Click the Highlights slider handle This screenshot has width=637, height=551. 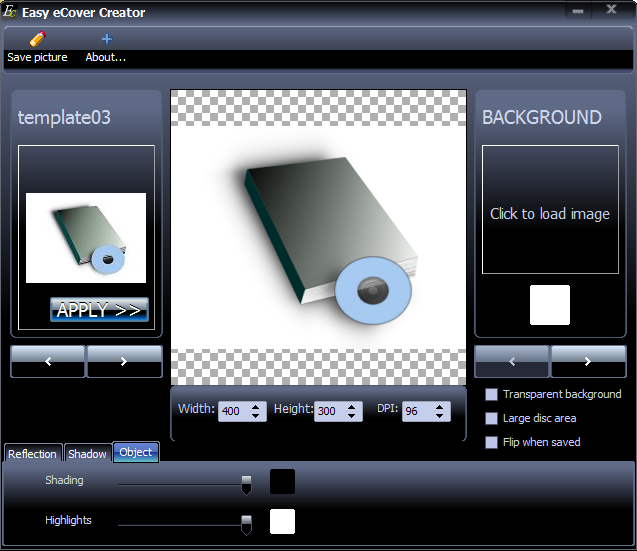246,525
